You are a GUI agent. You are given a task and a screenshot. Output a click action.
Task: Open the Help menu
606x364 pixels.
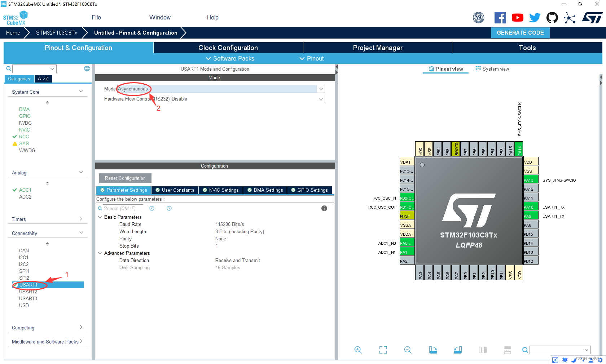coord(213,17)
